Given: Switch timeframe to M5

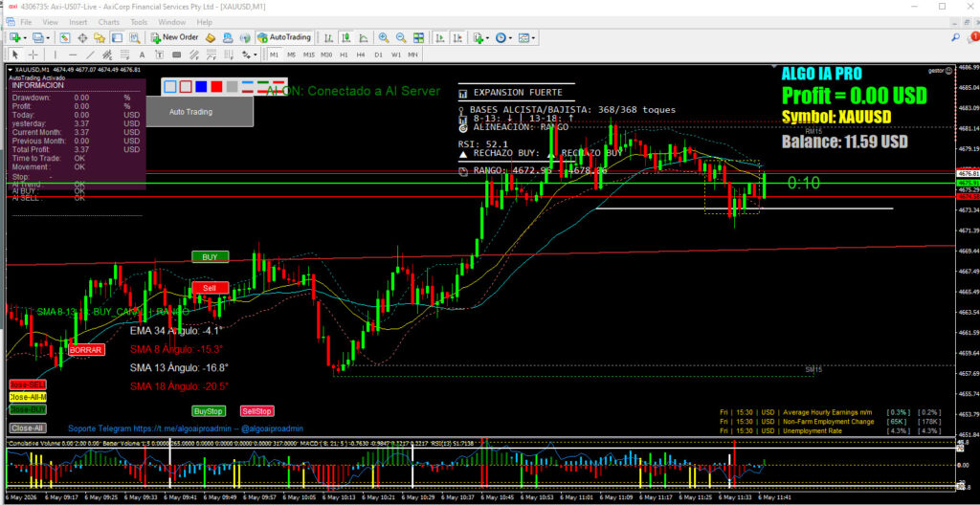Looking at the screenshot, I should coord(291,55).
